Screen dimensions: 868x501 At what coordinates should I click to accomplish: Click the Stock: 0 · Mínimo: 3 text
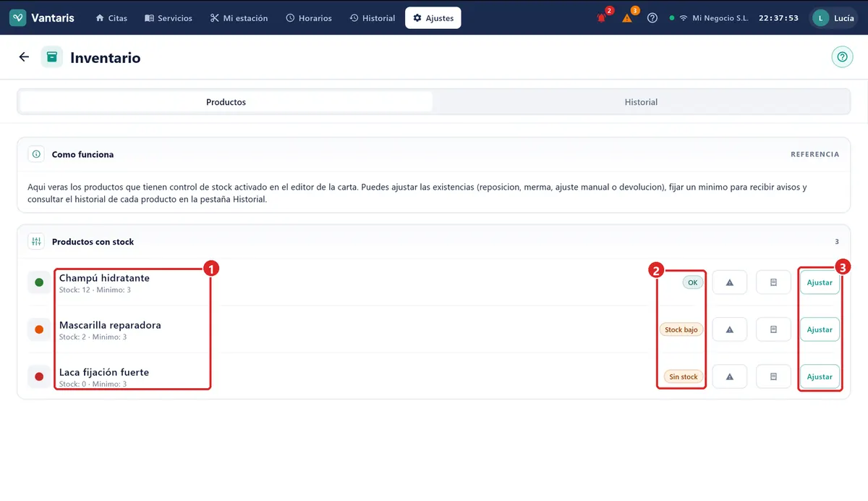pyautogui.click(x=93, y=384)
